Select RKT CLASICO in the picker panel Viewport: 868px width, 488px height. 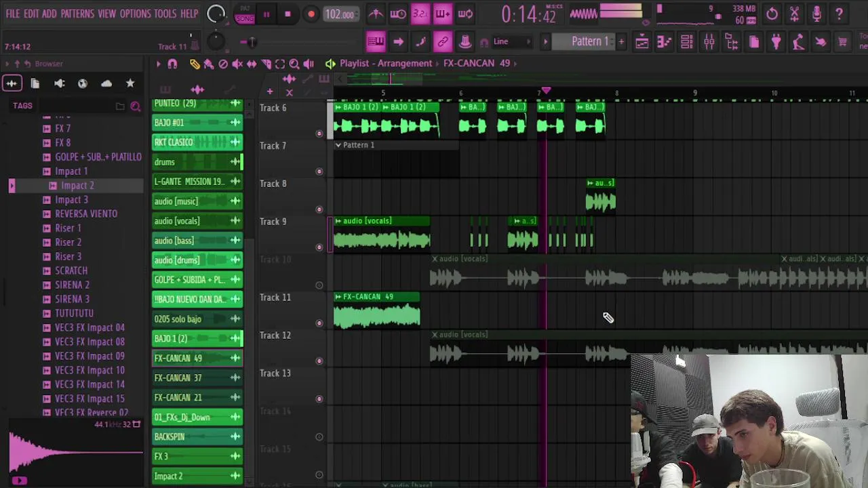pyautogui.click(x=197, y=142)
